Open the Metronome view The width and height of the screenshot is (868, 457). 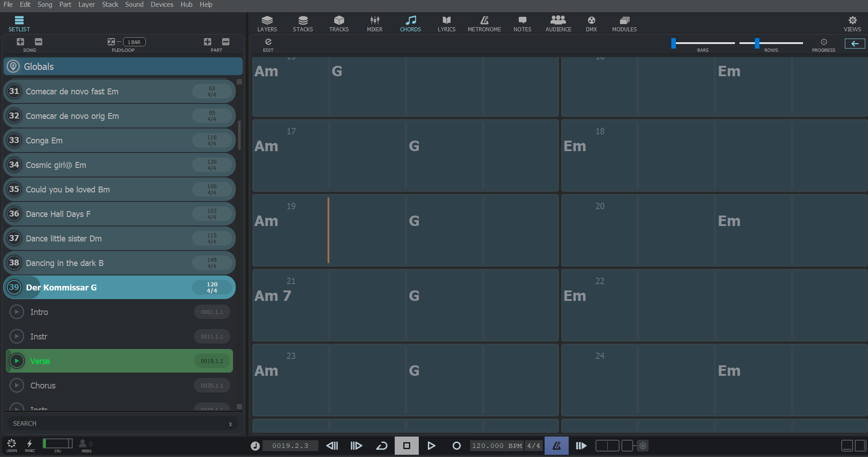(x=484, y=24)
